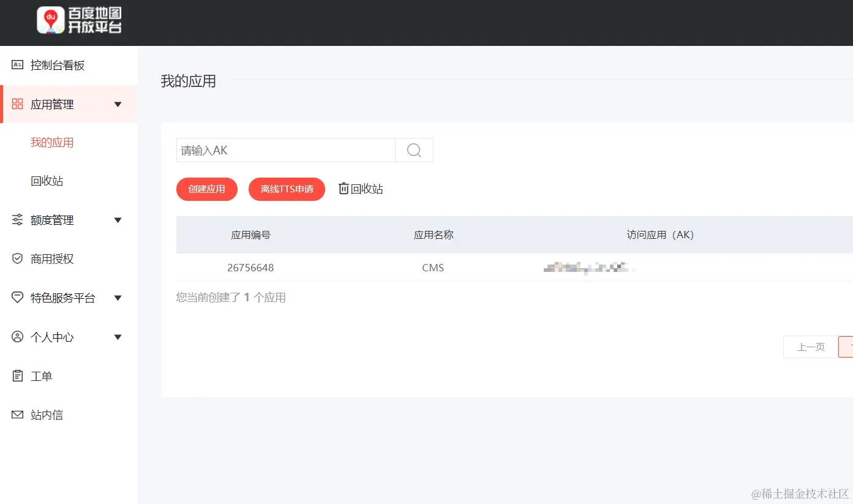Open 个人中心 via its profile icon

click(x=17, y=337)
